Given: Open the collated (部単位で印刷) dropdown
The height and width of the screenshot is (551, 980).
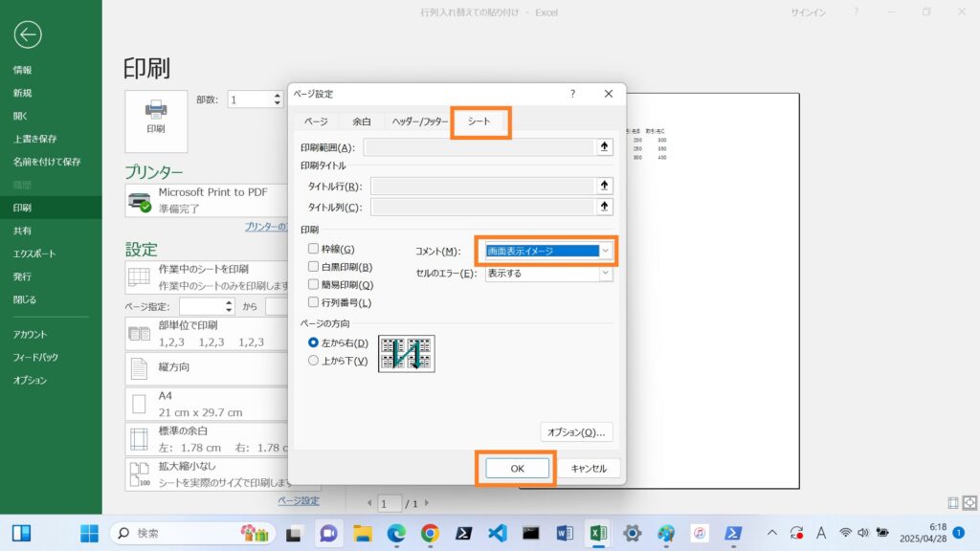Looking at the screenshot, I should click(x=207, y=334).
